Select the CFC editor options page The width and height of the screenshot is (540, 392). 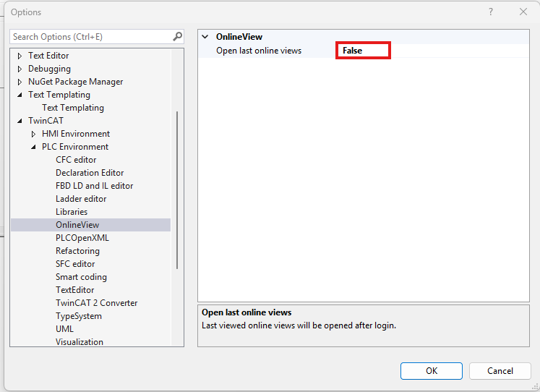[76, 160]
